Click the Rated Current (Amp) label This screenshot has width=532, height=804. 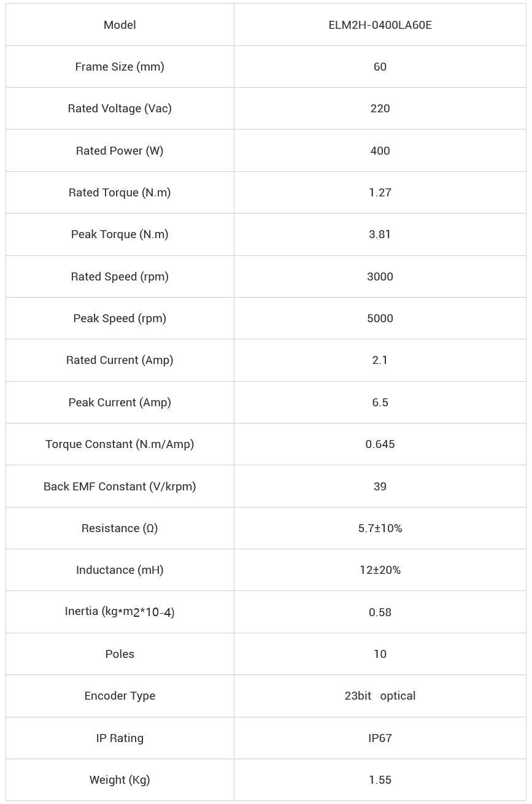[120, 360]
